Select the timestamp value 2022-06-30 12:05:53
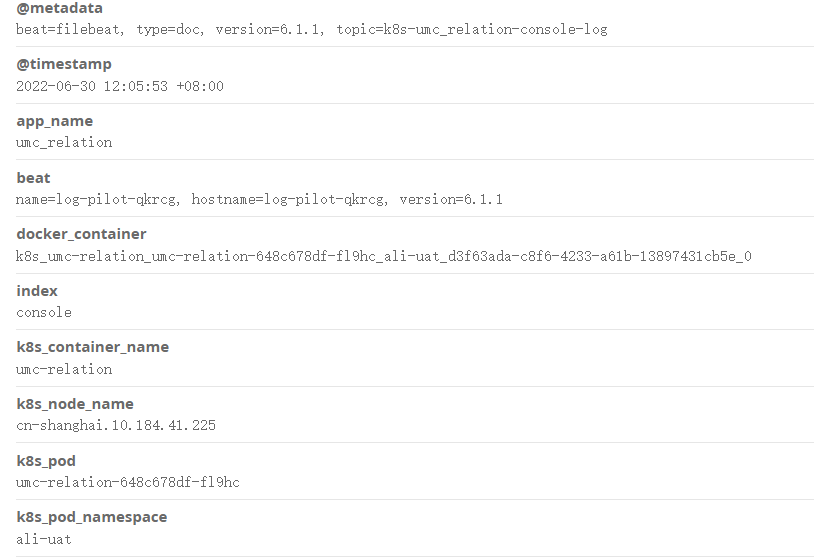The width and height of the screenshot is (814, 559). 120,86
